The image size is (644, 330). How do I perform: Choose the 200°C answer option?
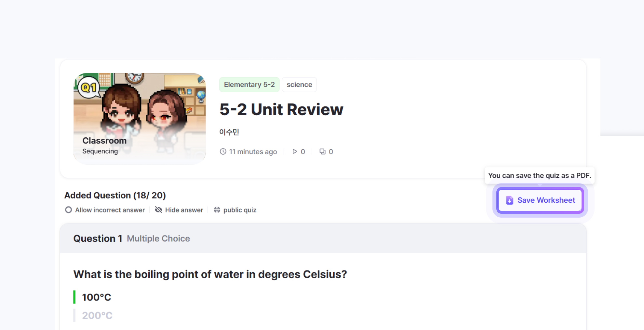(x=97, y=315)
